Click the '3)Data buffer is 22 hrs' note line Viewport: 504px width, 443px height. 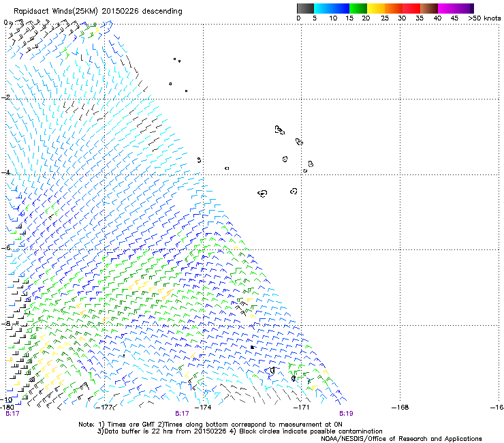click(x=240, y=431)
